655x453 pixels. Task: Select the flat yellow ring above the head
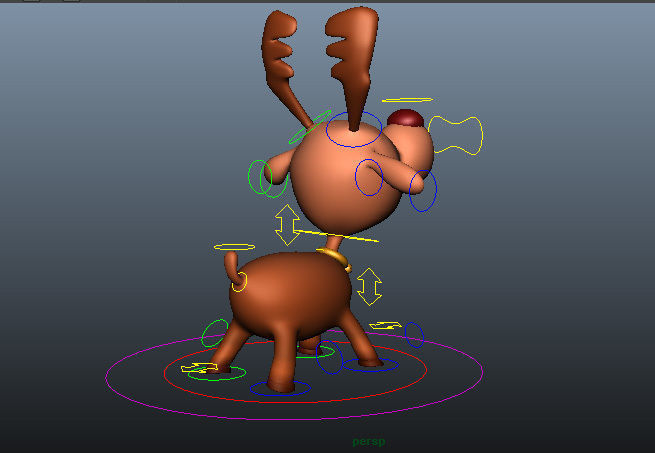407,100
